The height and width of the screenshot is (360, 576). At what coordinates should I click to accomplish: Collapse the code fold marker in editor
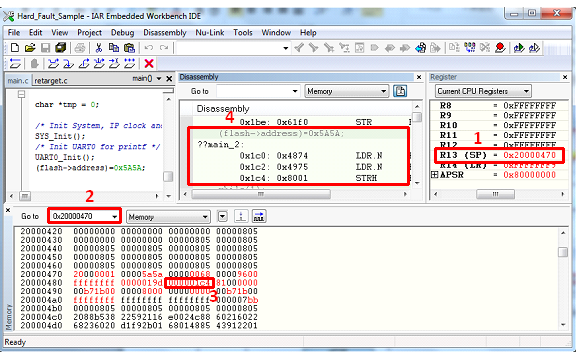21,94
